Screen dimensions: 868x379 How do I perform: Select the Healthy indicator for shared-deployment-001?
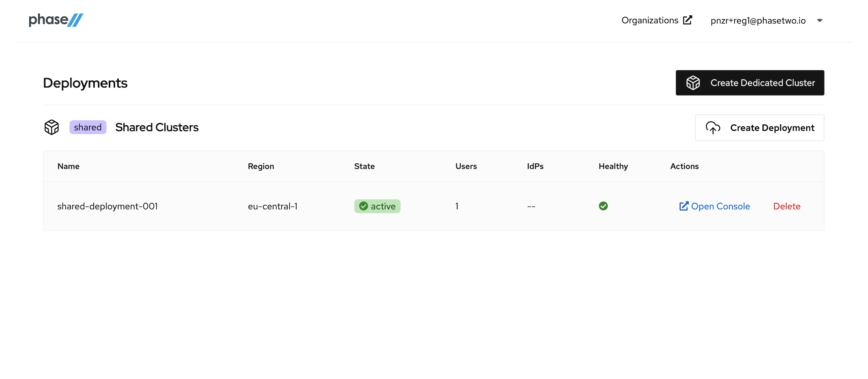(x=604, y=206)
